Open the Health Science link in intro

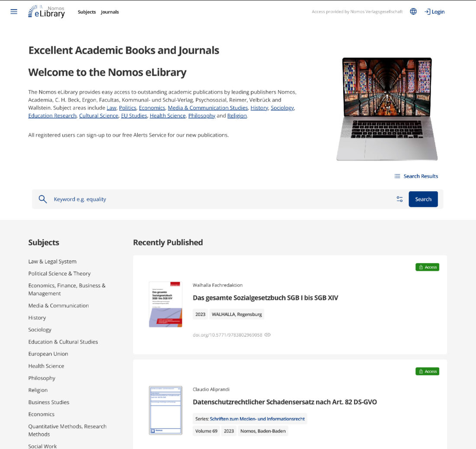(x=167, y=115)
